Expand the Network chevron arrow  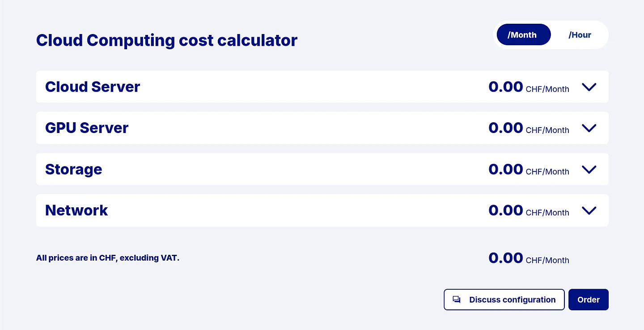point(589,210)
